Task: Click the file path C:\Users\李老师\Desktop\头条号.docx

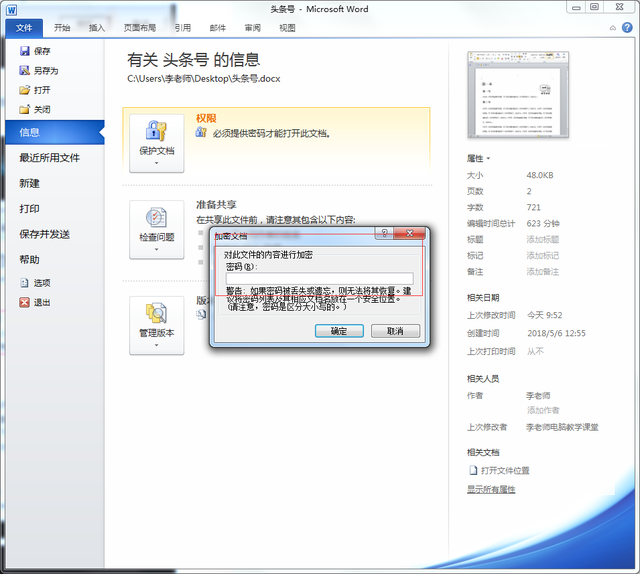Action: (204, 79)
